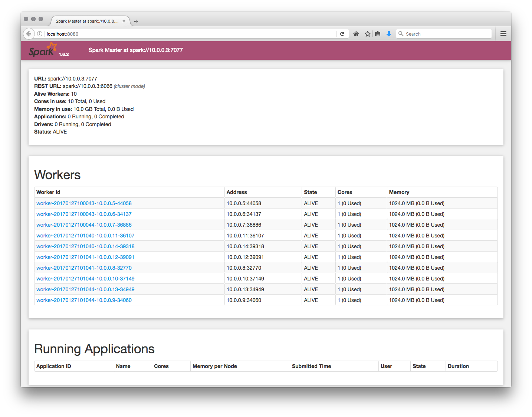The height and width of the screenshot is (417, 532).
Task: Reload the page with the refresh icon
Action: click(342, 34)
